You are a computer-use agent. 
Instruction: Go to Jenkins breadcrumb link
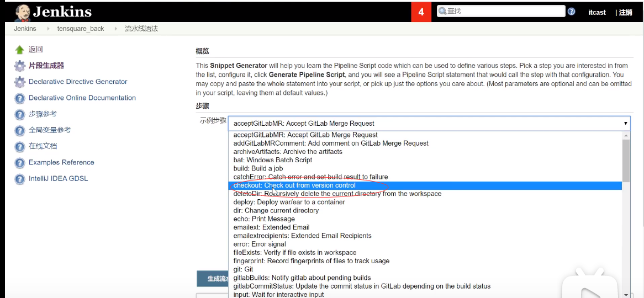[x=25, y=29]
